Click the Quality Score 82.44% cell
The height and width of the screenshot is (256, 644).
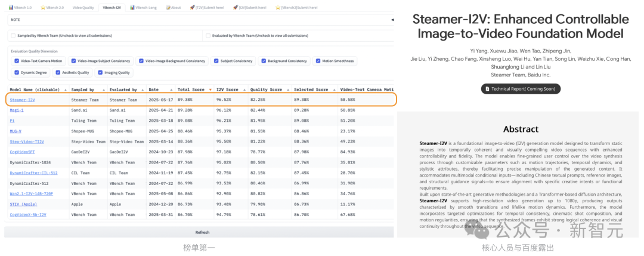258,110
